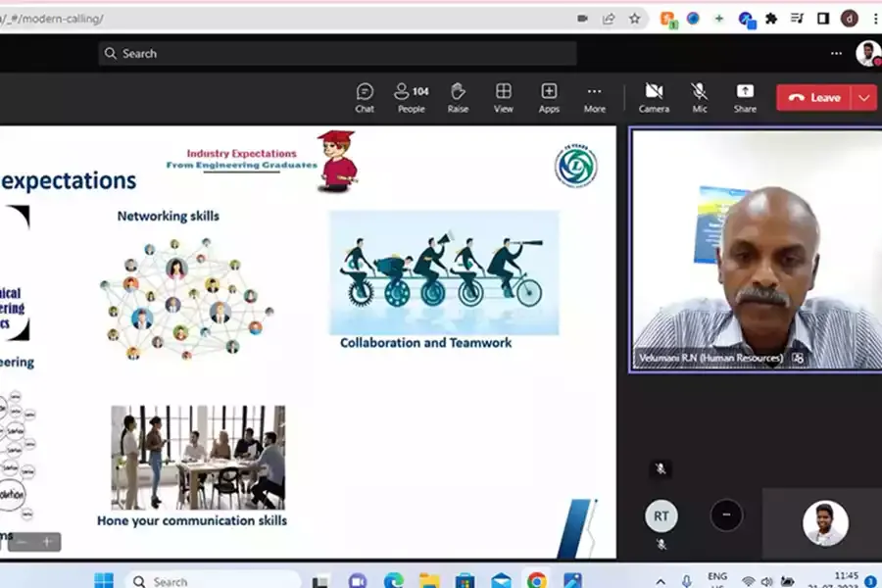The image size is (882, 588).
Task: Turn on your camera
Action: (653, 96)
